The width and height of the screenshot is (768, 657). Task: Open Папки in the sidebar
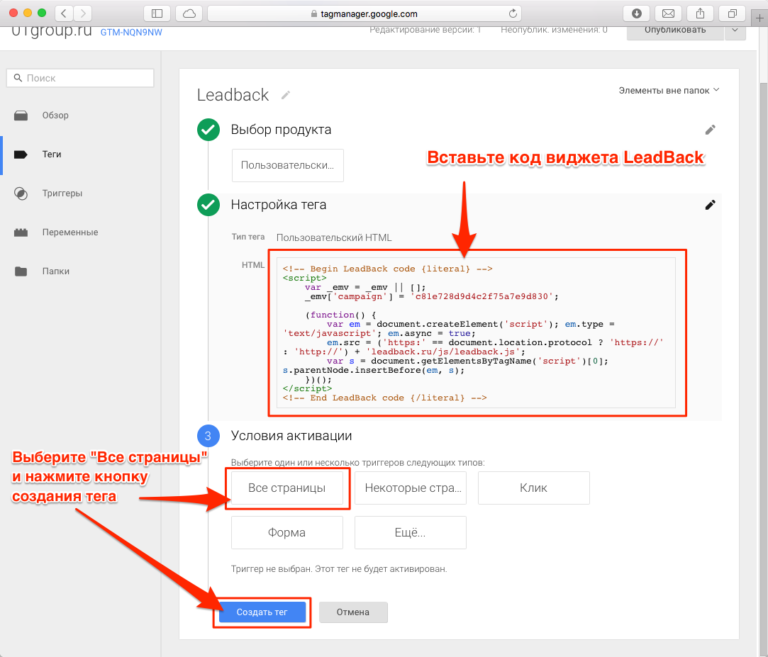pos(55,271)
